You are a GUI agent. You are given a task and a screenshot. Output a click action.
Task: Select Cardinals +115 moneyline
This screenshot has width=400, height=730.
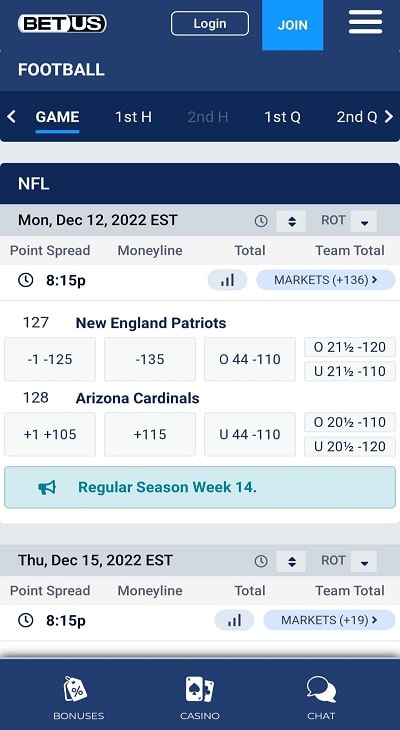[x=149, y=434]
